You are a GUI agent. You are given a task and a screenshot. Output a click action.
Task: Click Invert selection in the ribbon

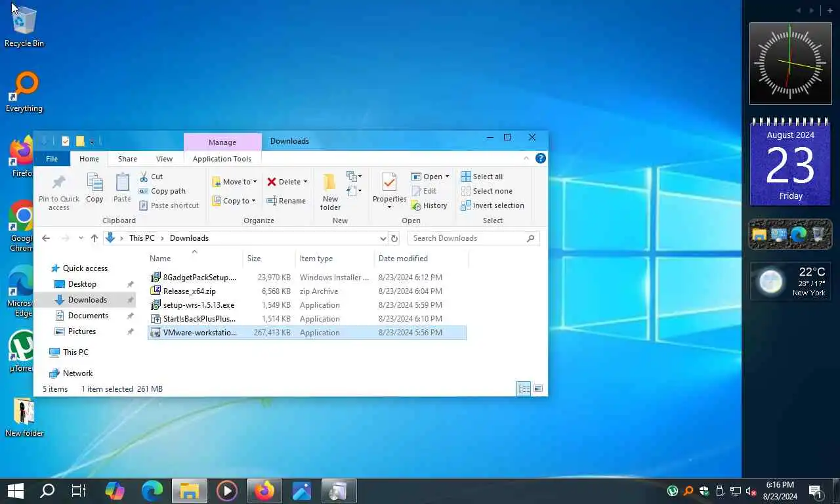(x=492, y=205)
